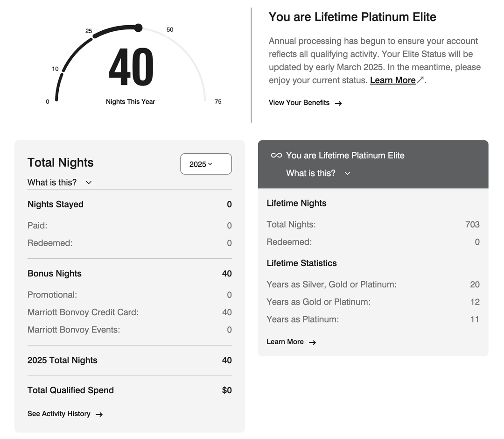Viewport: 504px width, 439px height.
Task: Click the arrow icon beside Learn More in Lifetime panel
Action: 313,342
